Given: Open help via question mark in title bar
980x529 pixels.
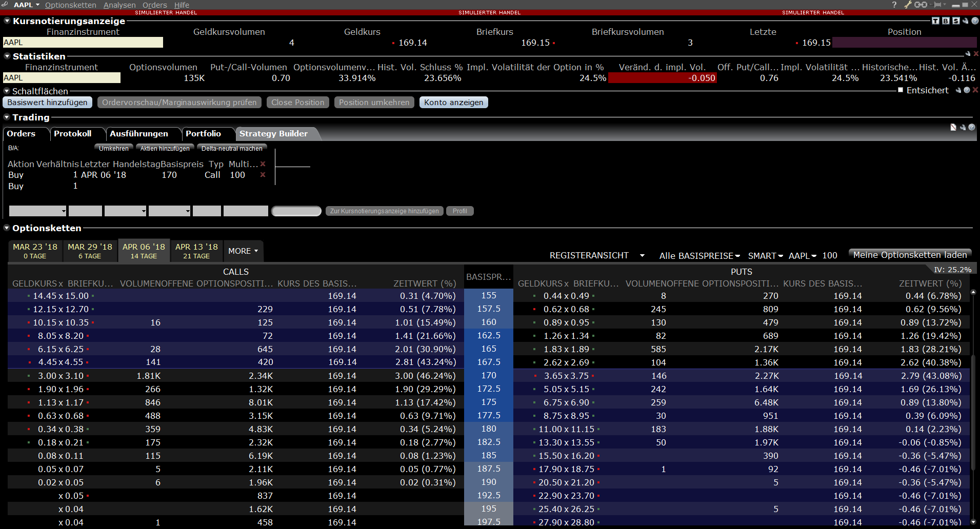Looking at the screenshot, I should pyautogui.click(x=894, y=5).
